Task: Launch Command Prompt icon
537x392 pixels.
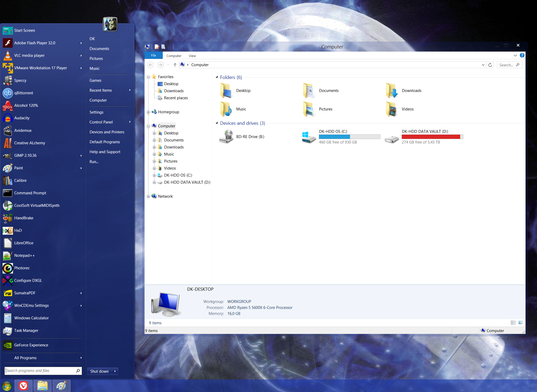Action: (x=8, y=193)
